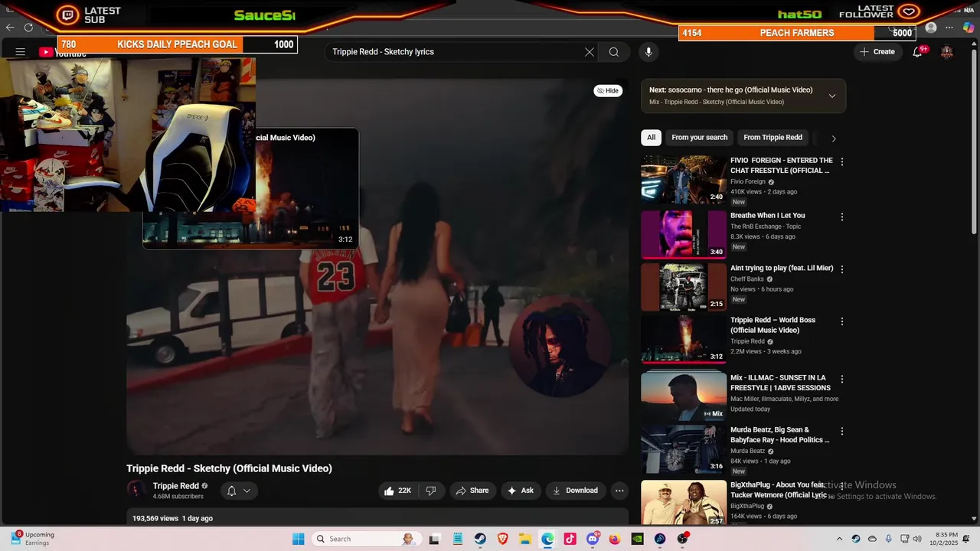Click '193,569 views 1 day ago' text
This screenshot has height=551, width=980.
pyautogui.click(x=173, y=518)
